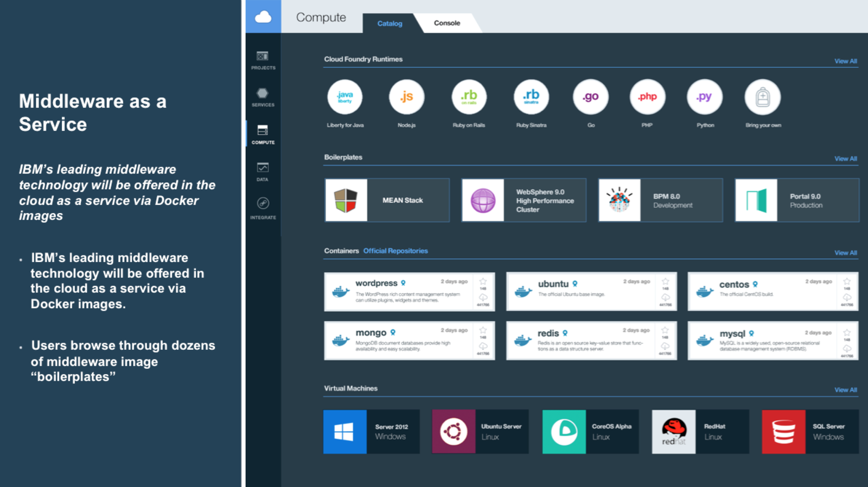View all Virtual Machines
Image resolution: width=868 pixels, height=487 pixels.
tap(845, 390)
